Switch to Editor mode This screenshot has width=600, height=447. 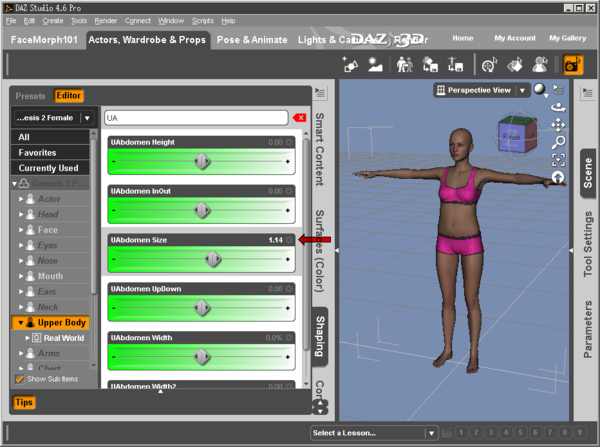coord(68,95)
